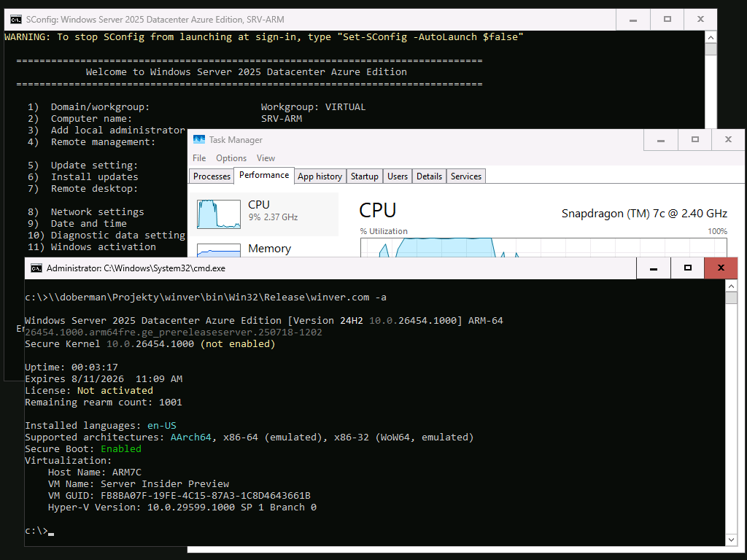Click the 'Remaining rearm count: 1001' line
This screenshot has width=747, height=560.
[104, 402]
